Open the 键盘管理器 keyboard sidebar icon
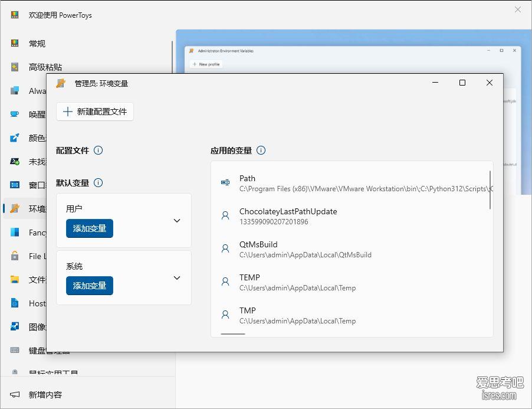 coord(15,350)
